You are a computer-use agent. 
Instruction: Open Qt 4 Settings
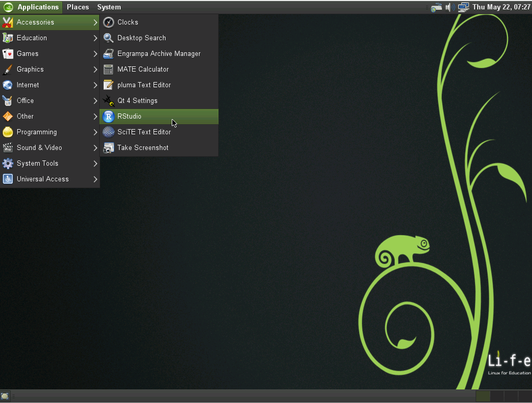point(159,100)
